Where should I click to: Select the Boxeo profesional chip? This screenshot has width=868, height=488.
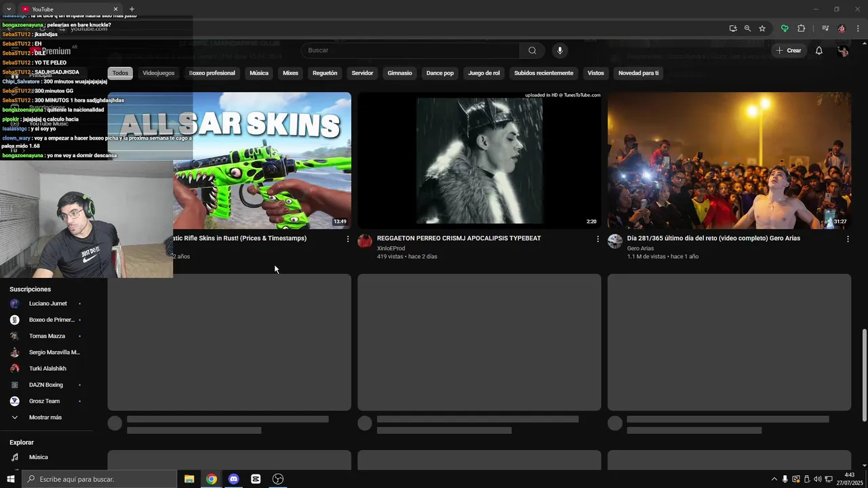(212, 73)
